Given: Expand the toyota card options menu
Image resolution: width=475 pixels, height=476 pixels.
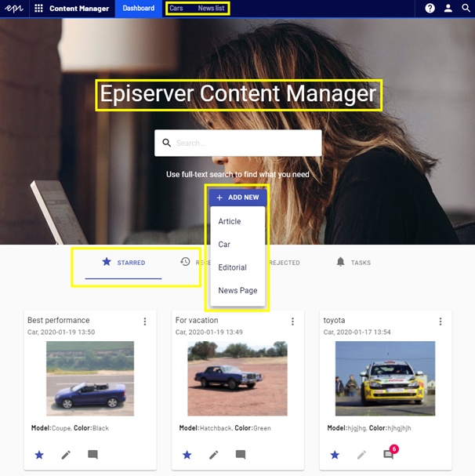Looking at the screenshot, I should (440, 322).
